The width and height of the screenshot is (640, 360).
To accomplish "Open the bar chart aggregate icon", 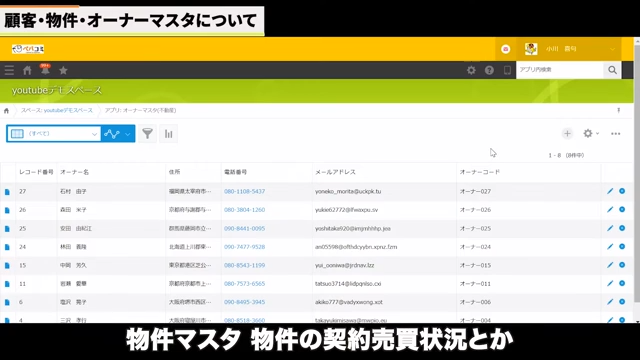I will click(x=169, y=133).
